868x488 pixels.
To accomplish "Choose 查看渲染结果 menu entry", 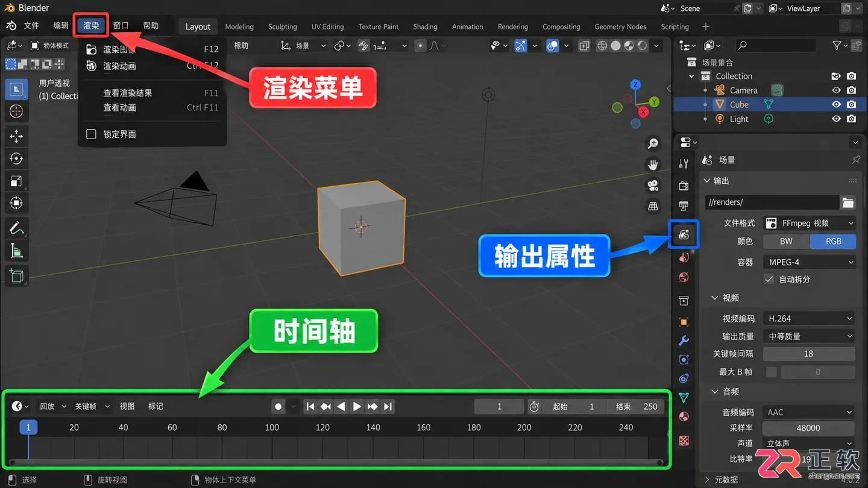I will 152,93.
